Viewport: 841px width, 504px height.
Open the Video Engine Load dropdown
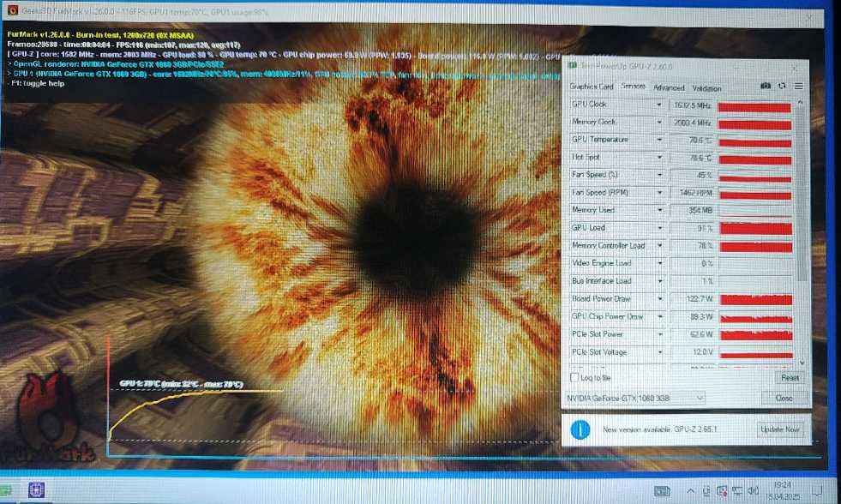pos(659,263)
